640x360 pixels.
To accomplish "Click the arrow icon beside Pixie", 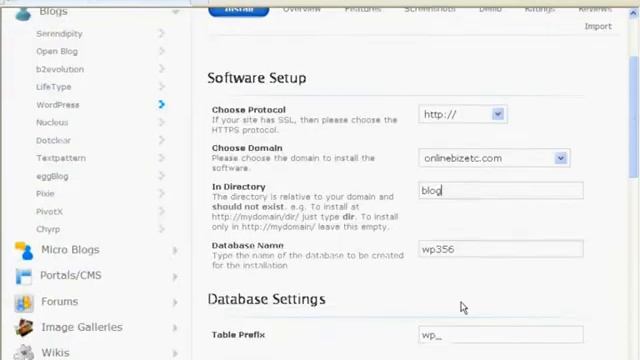I will 162,193.
